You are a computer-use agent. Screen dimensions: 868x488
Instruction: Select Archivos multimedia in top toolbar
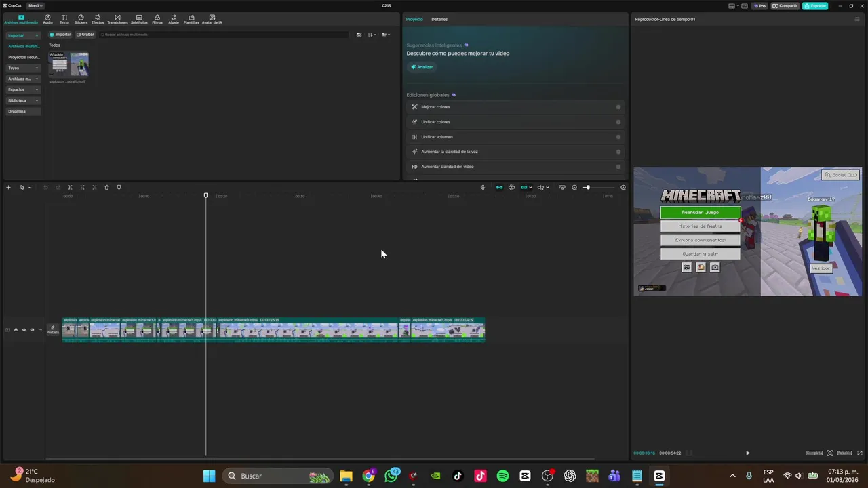tap(21, 19)
